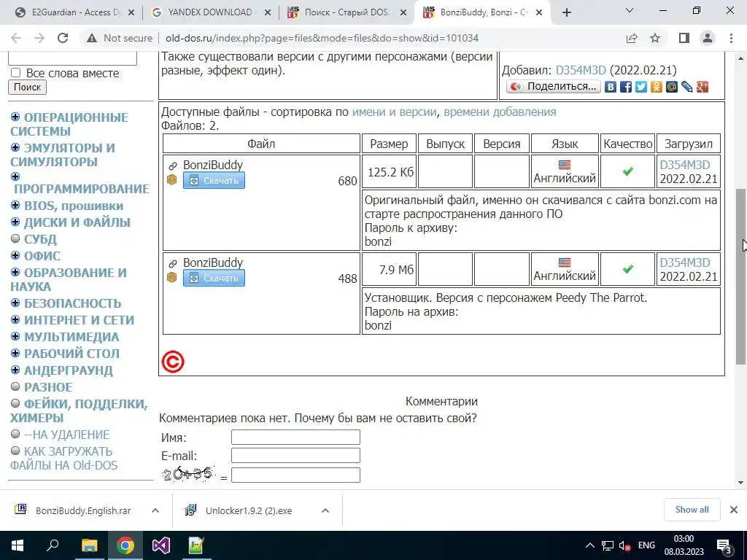Click the Twitter share icon
The image size is (747, 560).
click(640, 87)
